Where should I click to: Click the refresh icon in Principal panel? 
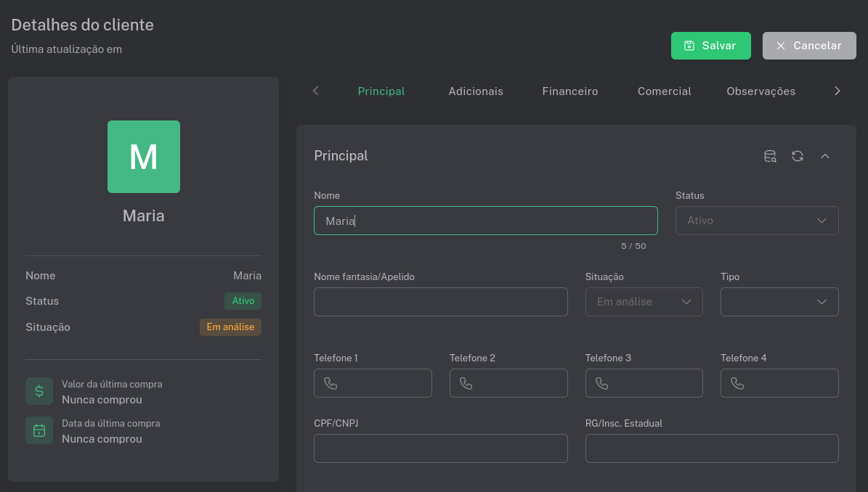tap(798, 156)
